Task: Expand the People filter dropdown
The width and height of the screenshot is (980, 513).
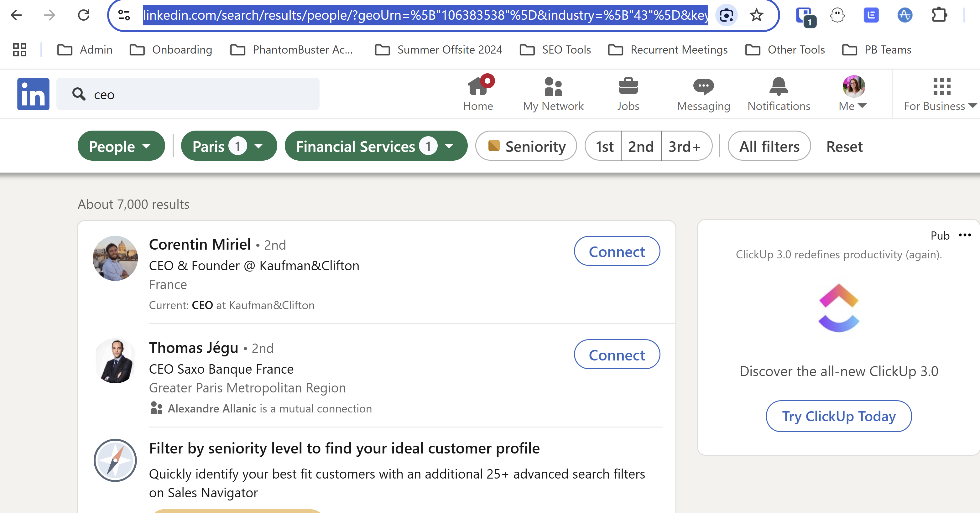Action: coord(121,146)
